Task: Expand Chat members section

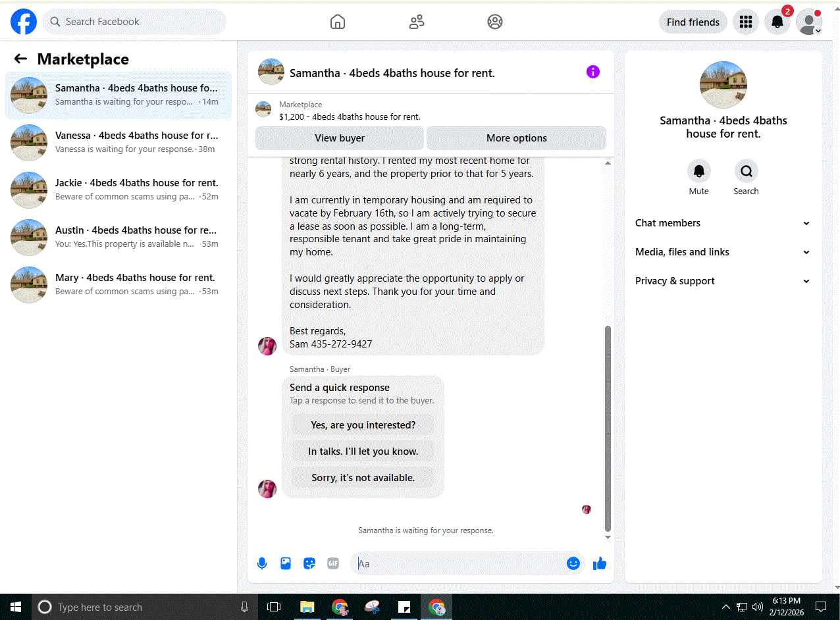Action: pyautogui.click(x=722, y=223)
